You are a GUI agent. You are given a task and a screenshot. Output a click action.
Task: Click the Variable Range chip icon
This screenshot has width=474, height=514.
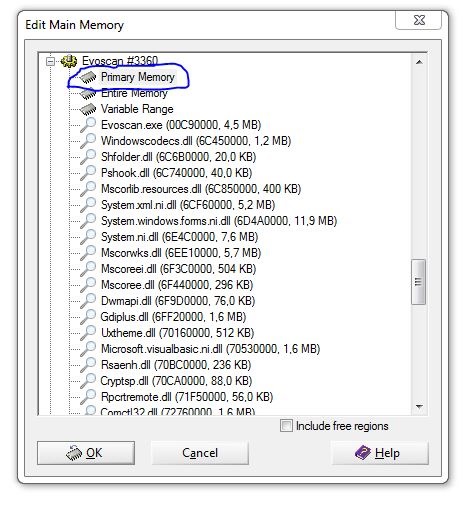(x=88, y=109)
